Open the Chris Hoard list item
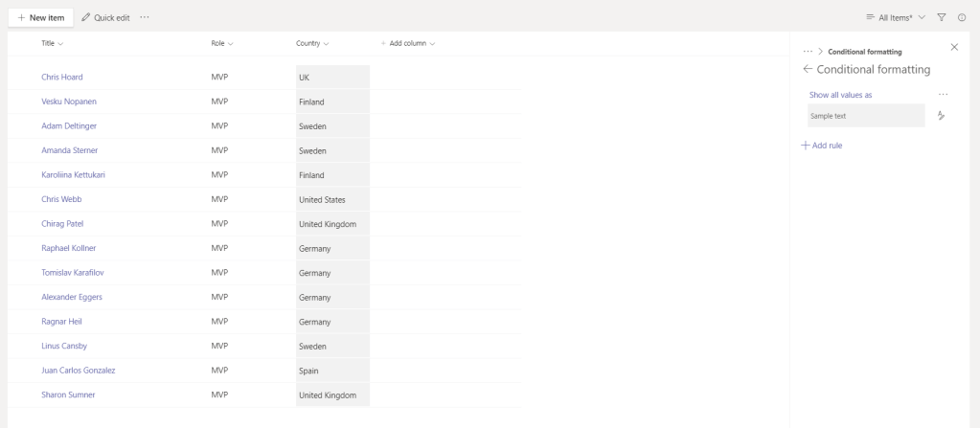Viewport: 980px width, 428px height. 62,78
